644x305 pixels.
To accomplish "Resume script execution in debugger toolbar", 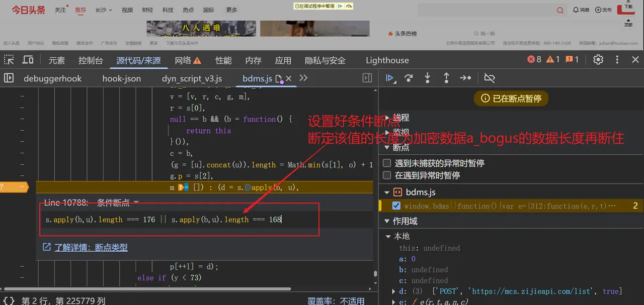I will coord(389,78).
